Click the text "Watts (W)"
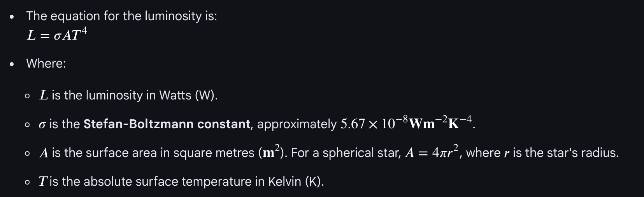This screenshot has width=644, height=197. (x=187, y=95)
